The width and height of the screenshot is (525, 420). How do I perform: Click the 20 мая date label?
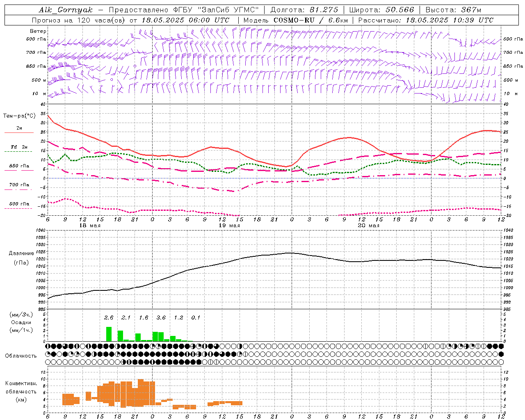(x=369, y=226)
